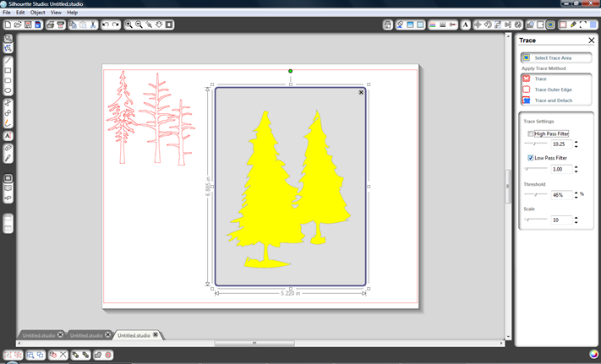This screenshot has height=364, width=601.
Task: Select the Freehand drawing pencil tool
Action: tap(8, 123)
